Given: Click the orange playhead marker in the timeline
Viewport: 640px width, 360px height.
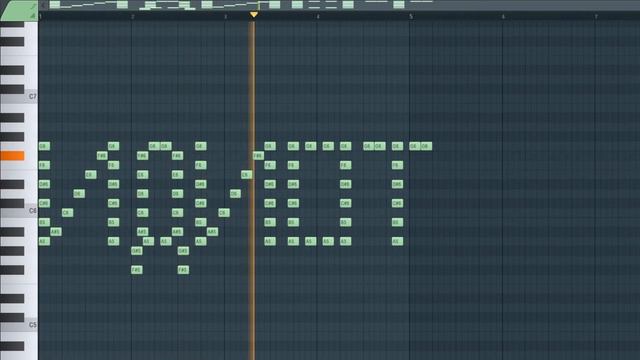Looking at the screenshot, I should pos(253,15).
